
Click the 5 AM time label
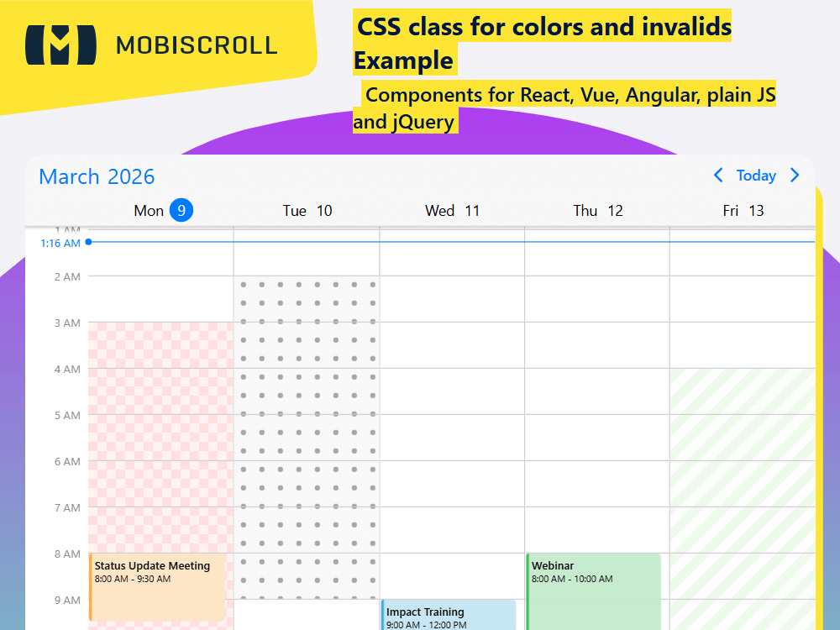click(66, 415)
